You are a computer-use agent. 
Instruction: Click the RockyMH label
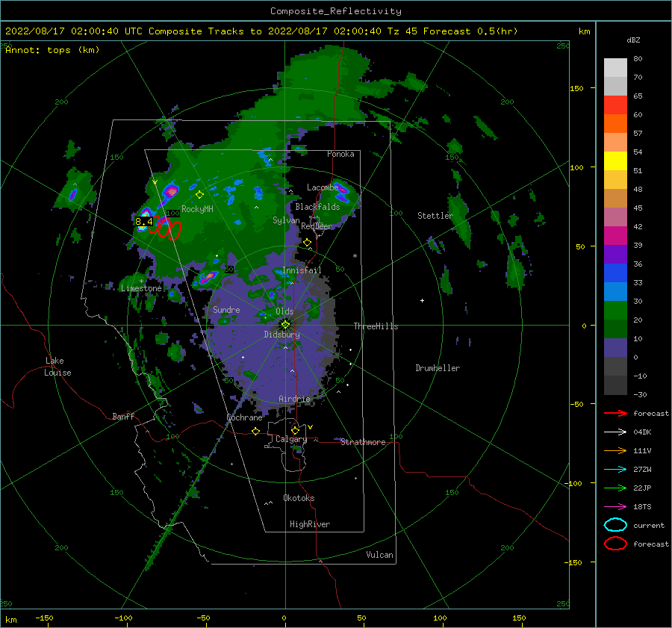(x=197, y=209)
